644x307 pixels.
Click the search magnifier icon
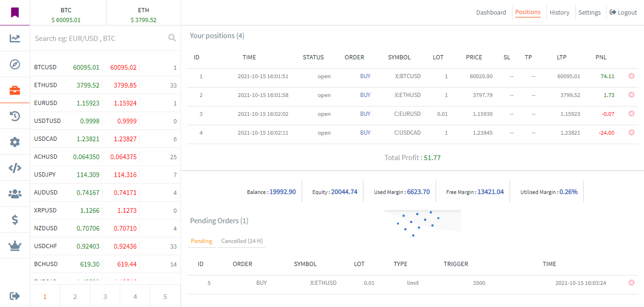point(172,38)
